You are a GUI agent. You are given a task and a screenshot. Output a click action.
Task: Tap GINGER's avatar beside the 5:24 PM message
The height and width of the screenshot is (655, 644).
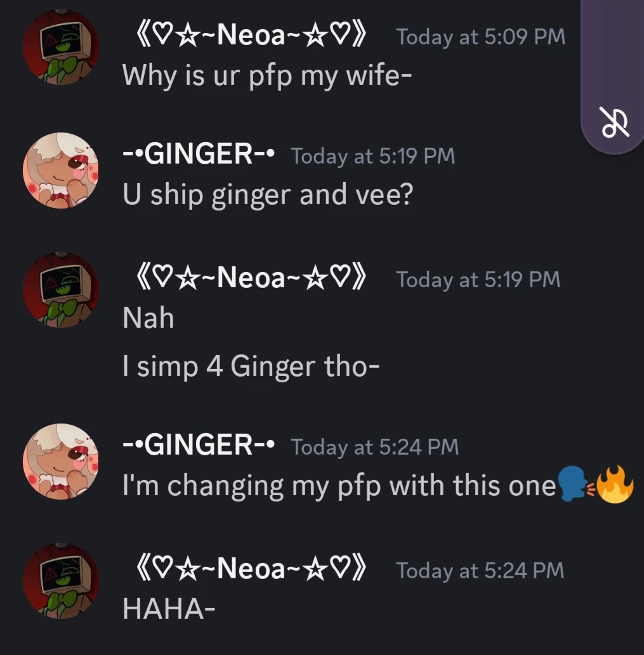[x=61, y=461]
